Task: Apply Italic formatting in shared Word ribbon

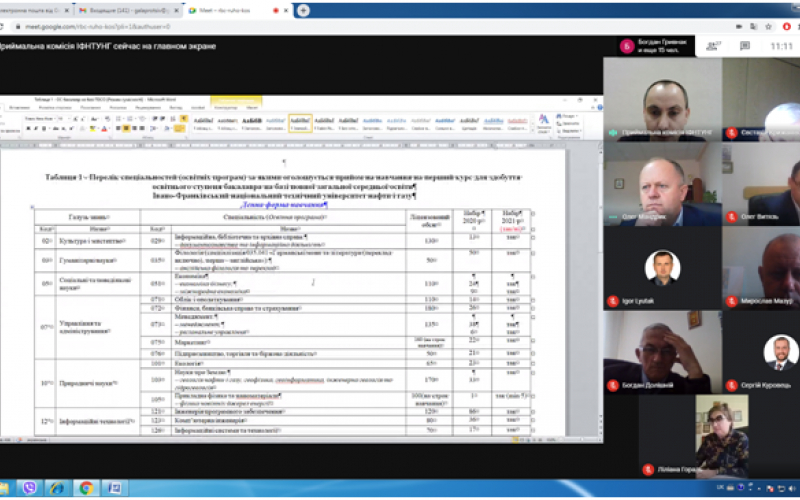Action: click(36, 129)
